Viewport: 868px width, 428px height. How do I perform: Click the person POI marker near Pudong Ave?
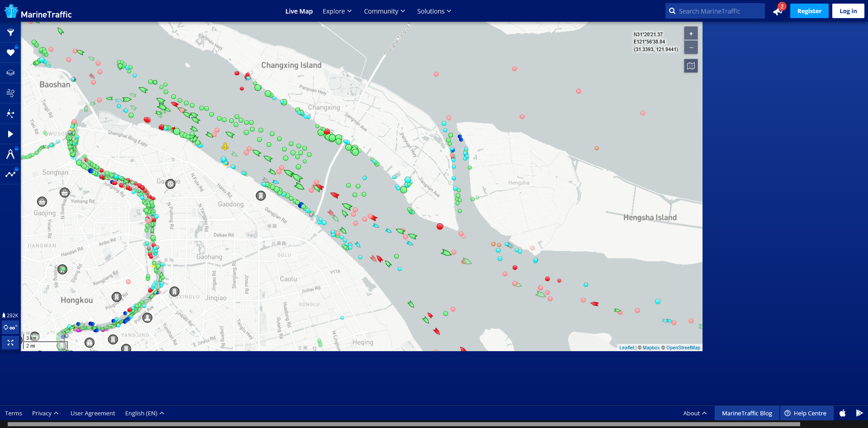[x=147, y=318]
